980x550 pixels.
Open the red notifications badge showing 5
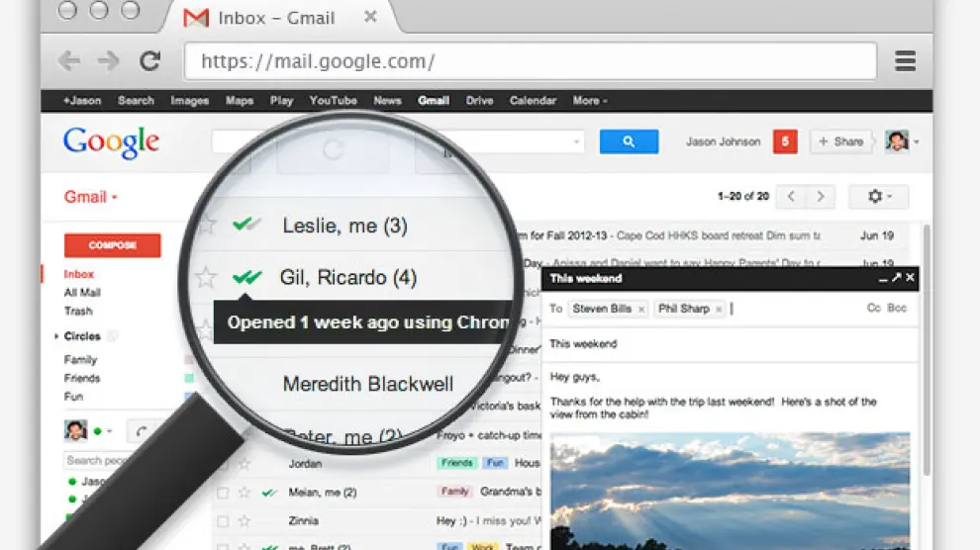[x=784, y=141]
